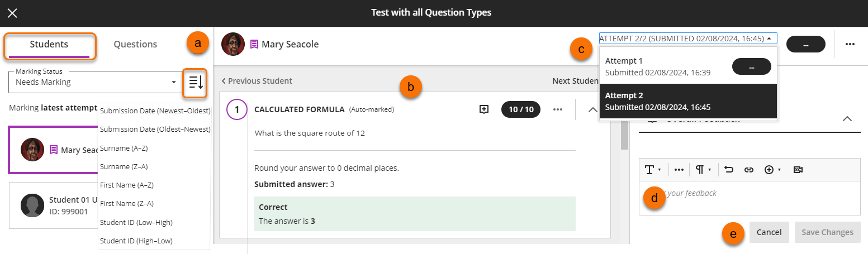The width and height of the screenshot is (868, 254).
Task: Go to Previous Student
Action: pyautogui.click(x=257, y=81)
